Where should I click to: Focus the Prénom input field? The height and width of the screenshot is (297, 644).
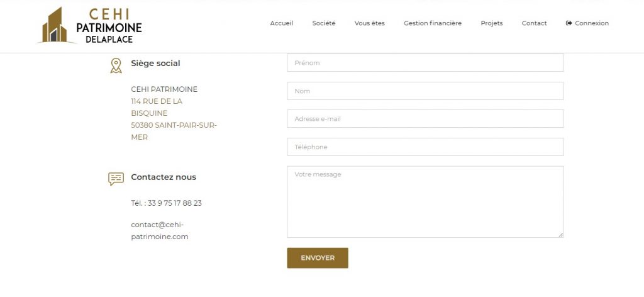point(425,63)
